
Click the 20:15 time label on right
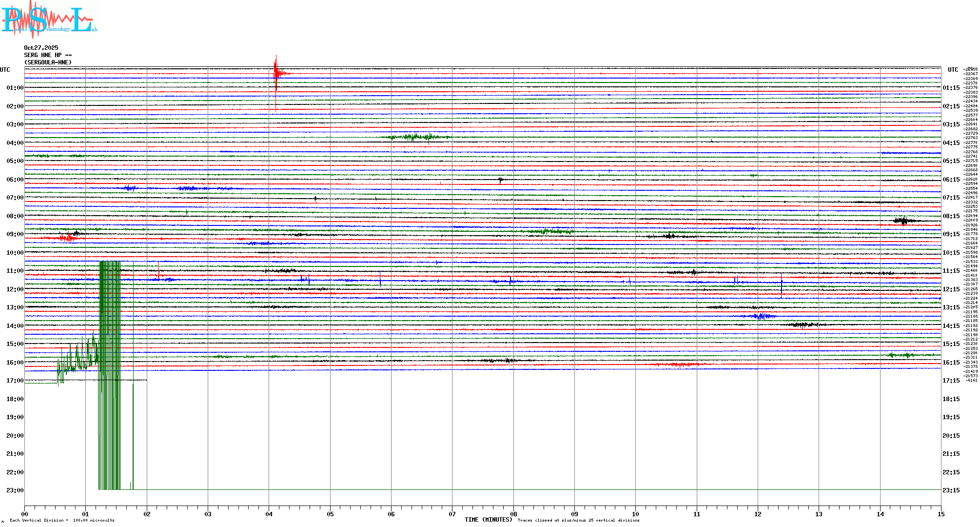pyautogui.click(x=951, y=436)
